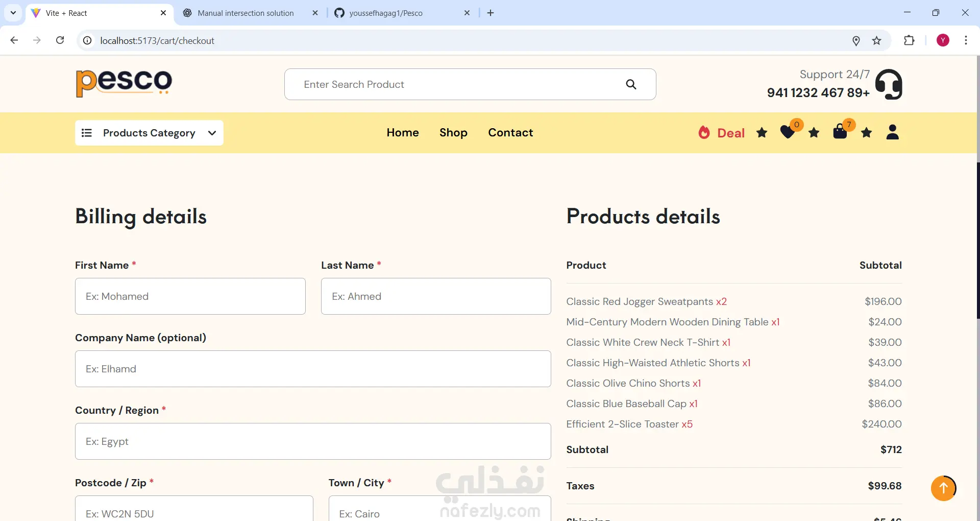
Task: Click Classic High-Waisted Athletic Shorts row
Action: point(734,363)
